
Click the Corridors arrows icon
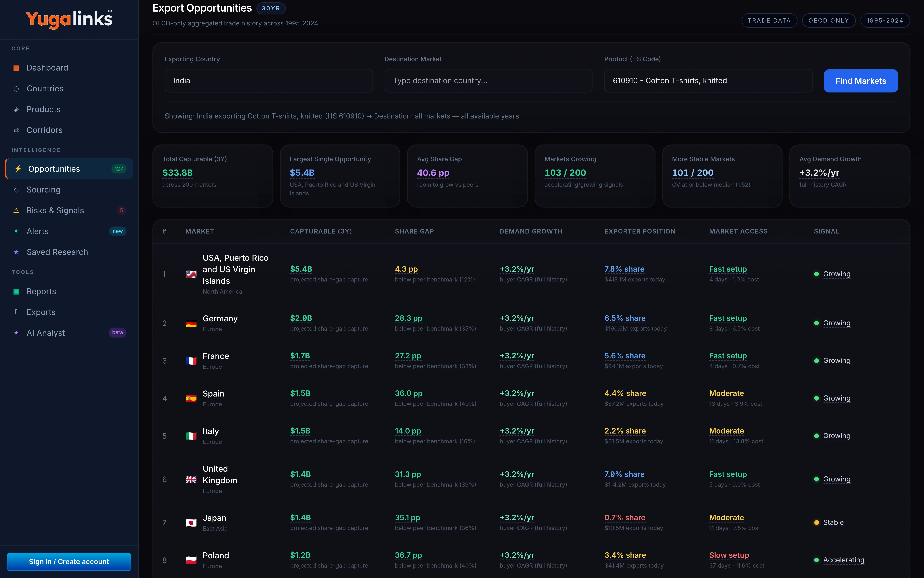click(16, 130)
